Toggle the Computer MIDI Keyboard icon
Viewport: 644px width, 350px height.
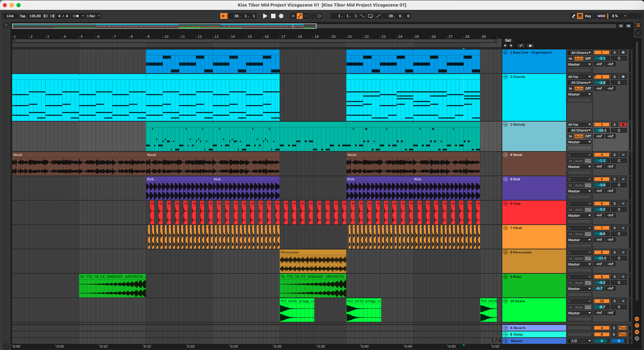tap(580, 16)
